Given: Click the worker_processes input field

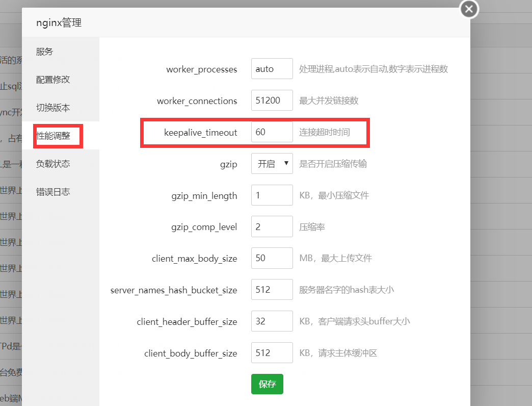Looking at the screenshot, I should click(x=272, y=69).
